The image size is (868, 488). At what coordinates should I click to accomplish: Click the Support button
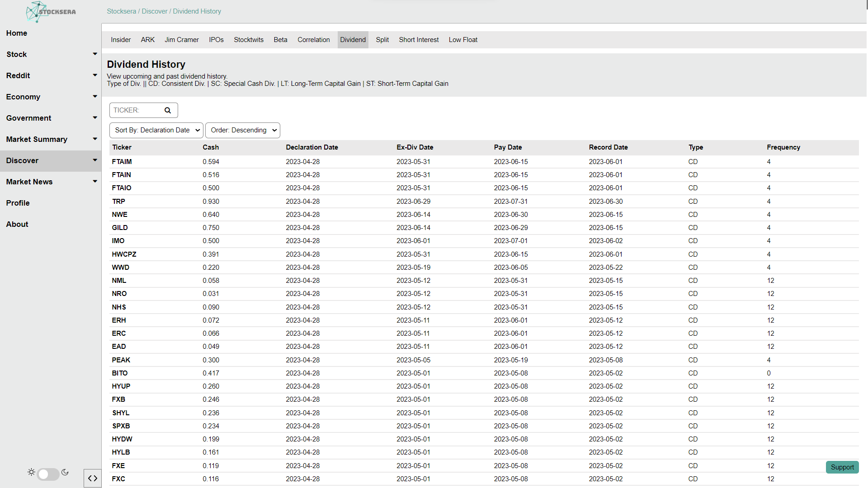tap(842, 467)
